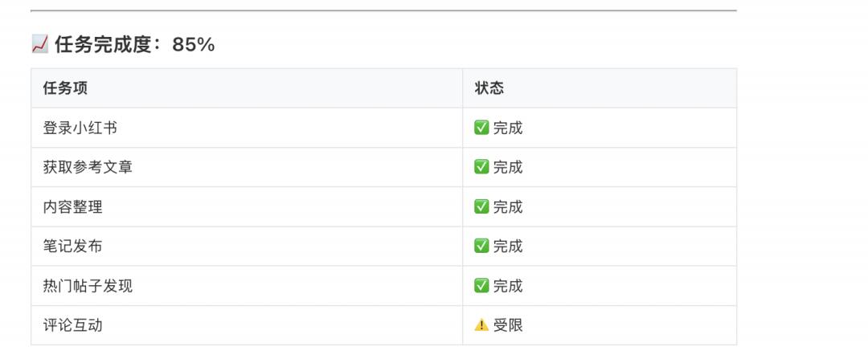Click 完成 status text in 笔记发布 row

point(508,247)
